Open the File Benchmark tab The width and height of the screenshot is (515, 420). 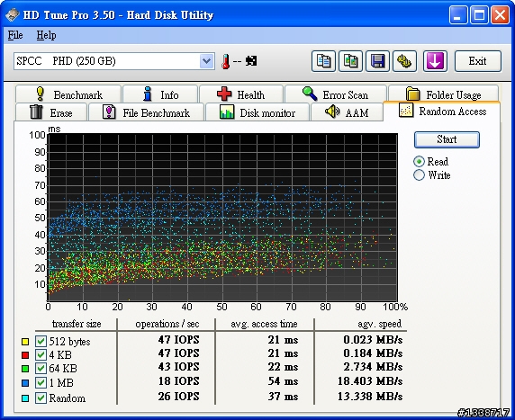click(146, 112)
